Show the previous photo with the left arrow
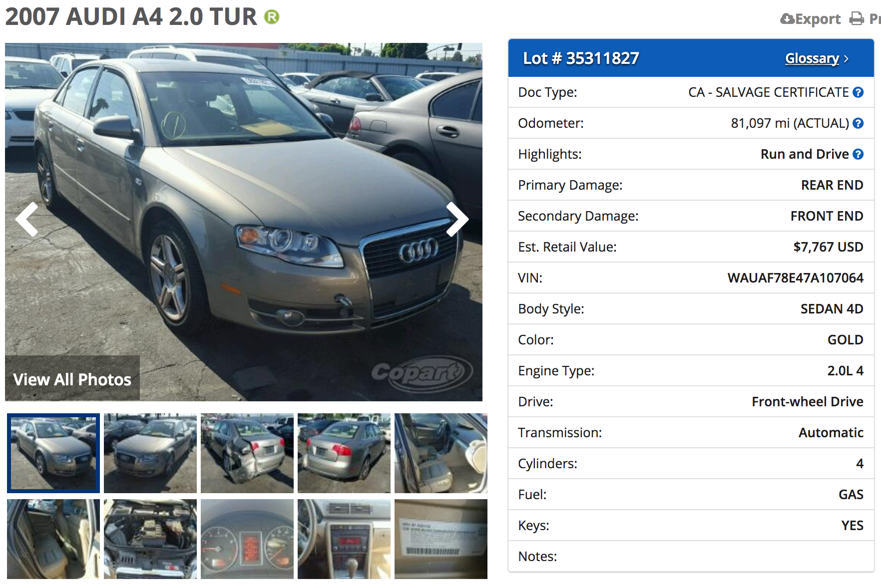The height and width of the screenshot is (588, 881). pos(27,219)
